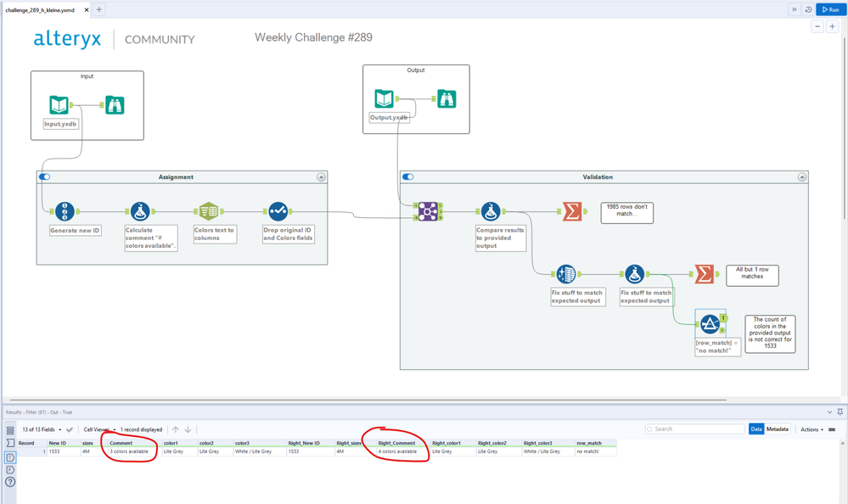Select second Formula tool 'Fix stuff to match'

(634, 274)
